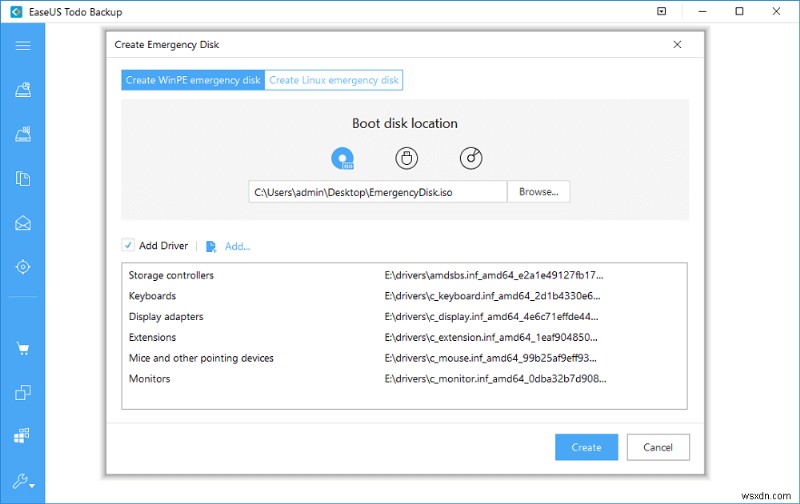Click the c_keyboard.inf driver path
The height and width of the screenshot is (504, 800).
[x=492, y=296]
